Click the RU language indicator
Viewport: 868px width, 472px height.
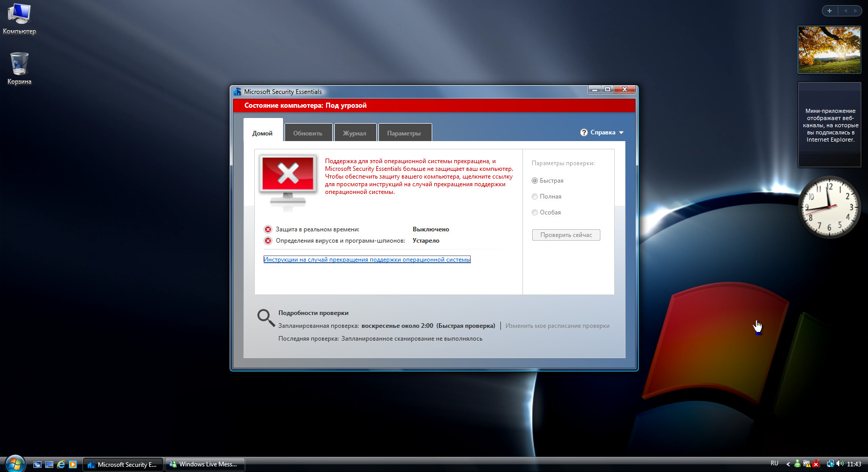pos(774,463)
